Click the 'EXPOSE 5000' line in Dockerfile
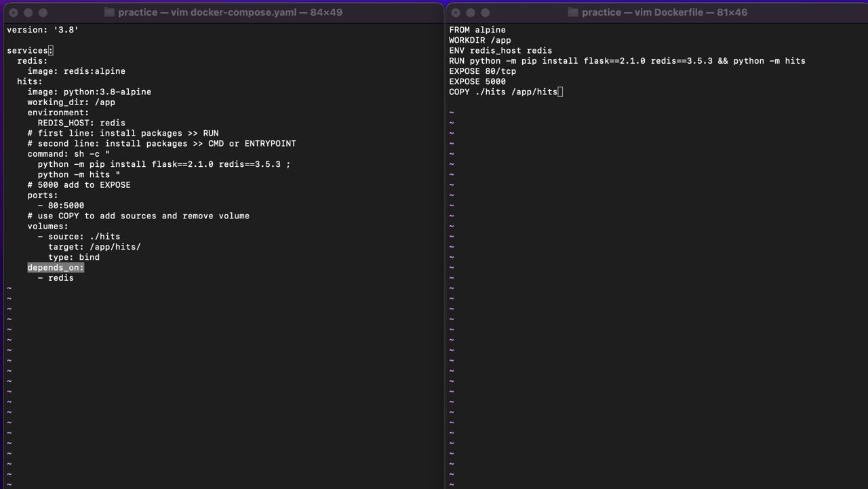Image resolution: width=868 pixels, height=489 pixels. (x=477, y=81)
